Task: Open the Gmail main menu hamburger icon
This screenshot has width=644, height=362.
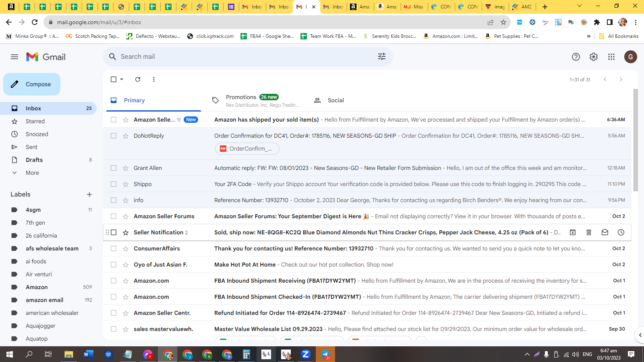Action: click(14, 57)
